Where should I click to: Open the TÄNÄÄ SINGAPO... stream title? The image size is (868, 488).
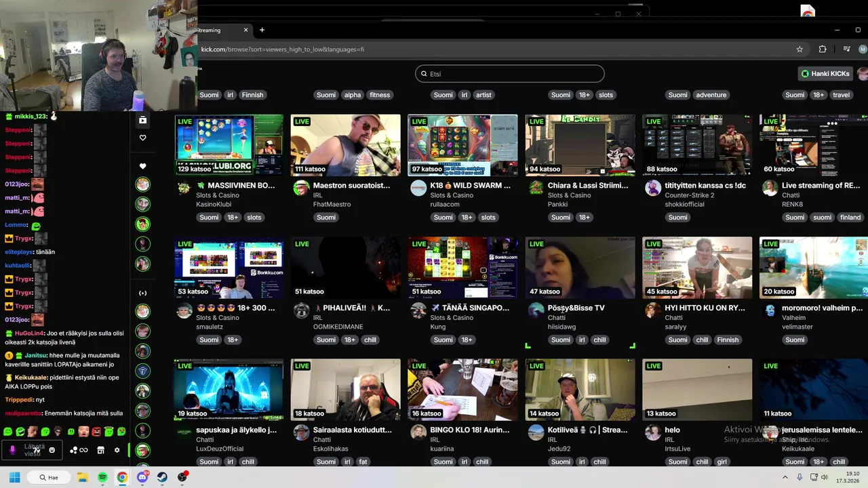(x=469, y=308)
